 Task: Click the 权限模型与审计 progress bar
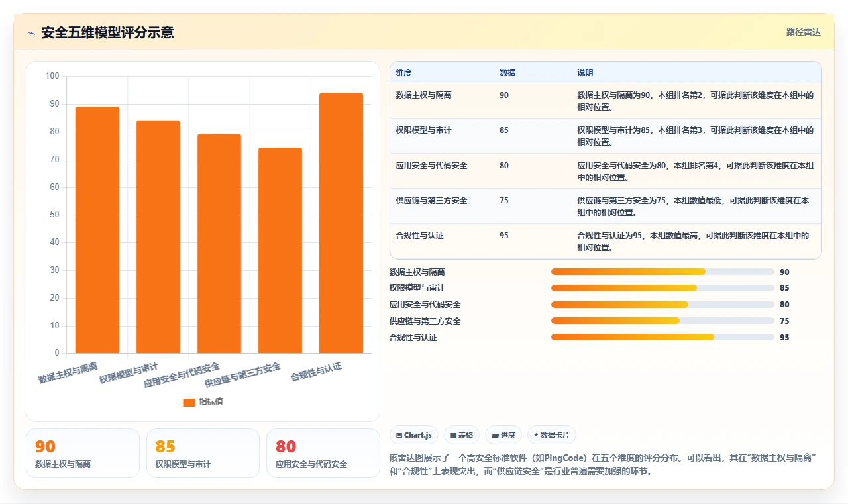tap(662, 288)
